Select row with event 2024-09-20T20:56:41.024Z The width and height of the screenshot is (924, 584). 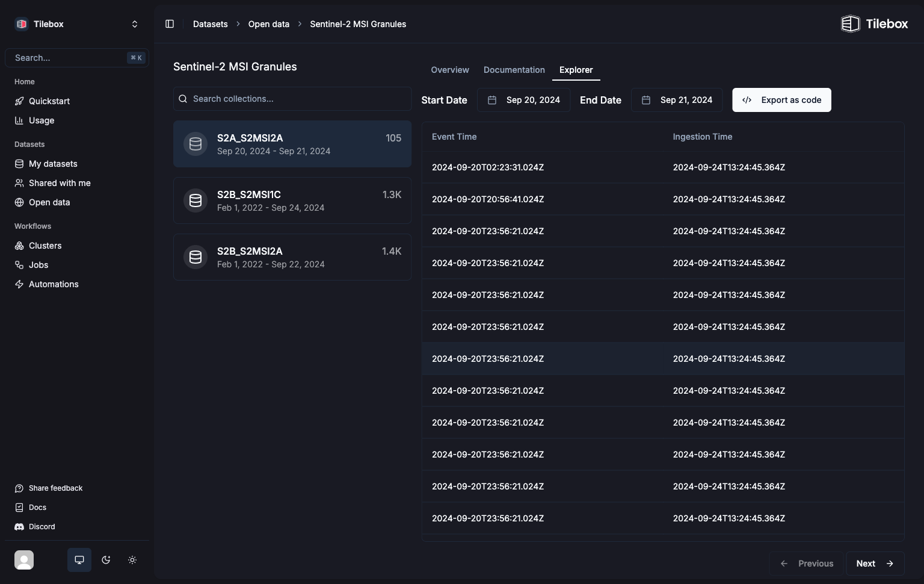point(663,199)
